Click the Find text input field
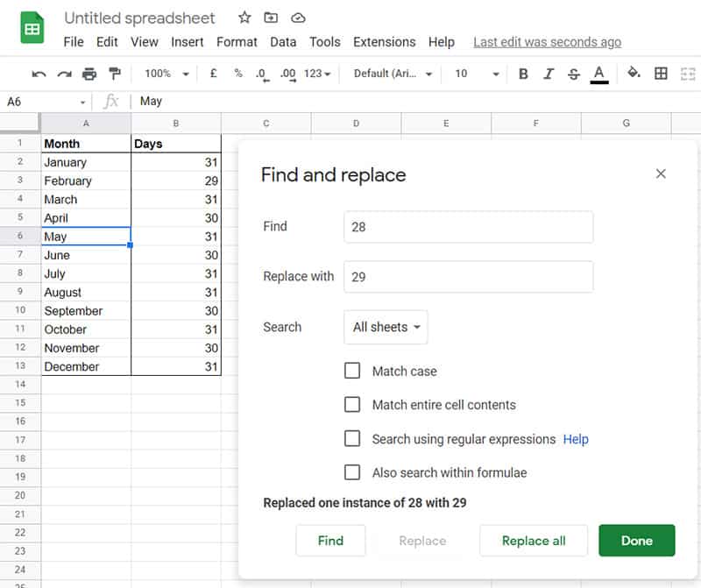The width and height of the screenshot is (701, 588). click(468, 226)
